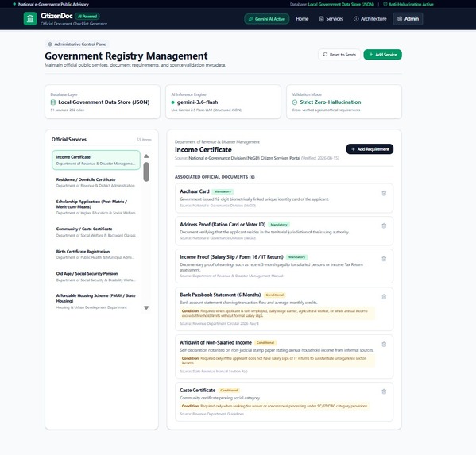Click the Gemini AI Active status pill

pyautogui.click(x=267, y=19)
